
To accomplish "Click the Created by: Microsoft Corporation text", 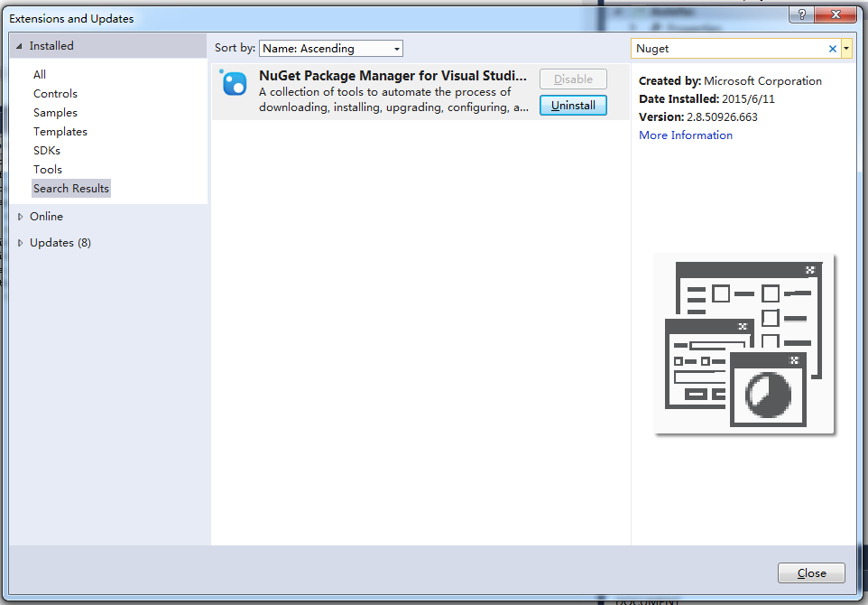I will [730, 81].
